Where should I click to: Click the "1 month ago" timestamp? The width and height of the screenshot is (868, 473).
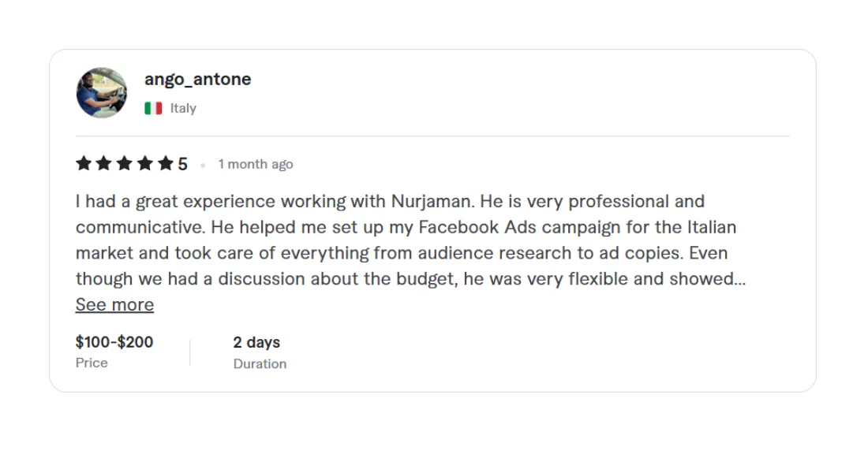(x=256, y=164)
